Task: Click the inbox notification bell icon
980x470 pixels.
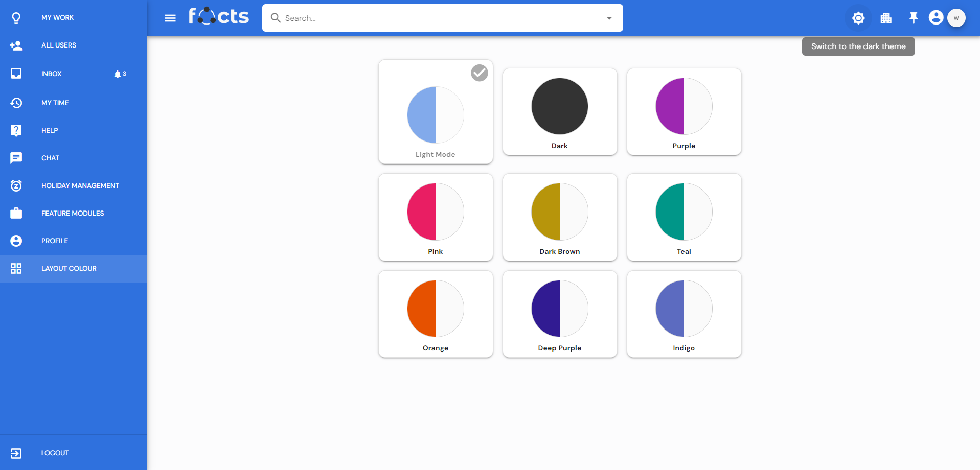Action: click(x=118, y=74)
